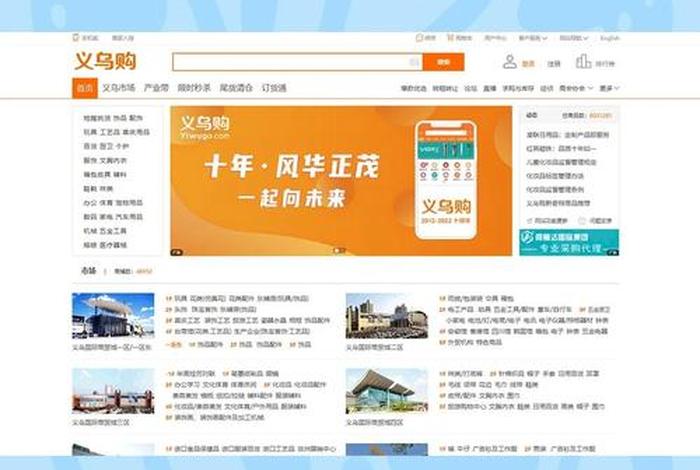Select the 数码 家电 汽车用品 category row
Screen dimensions: 700x470
pyautogui.click(x=113, y=216)
